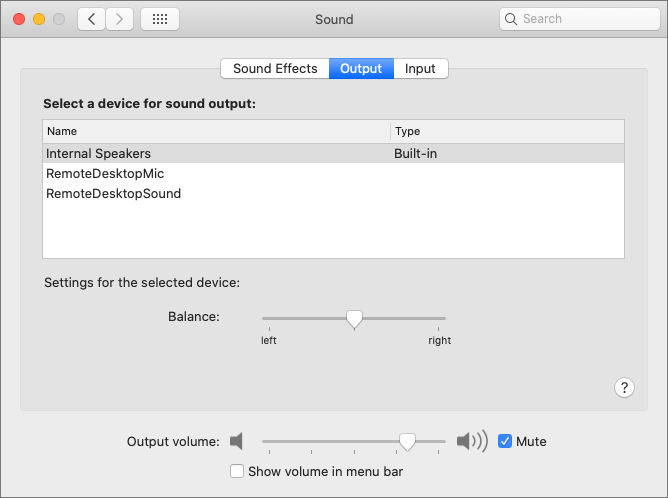Enable Show volume in menu bar
Image resolution: width=668 pixels, height=498 pixels.
(x=237, y=471)
